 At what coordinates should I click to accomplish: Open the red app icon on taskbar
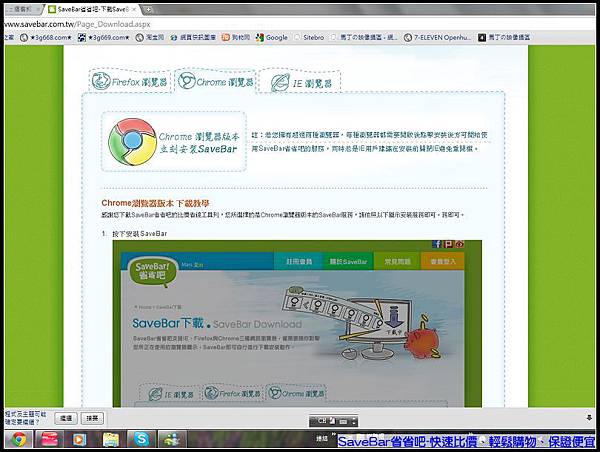pos(49,439)
